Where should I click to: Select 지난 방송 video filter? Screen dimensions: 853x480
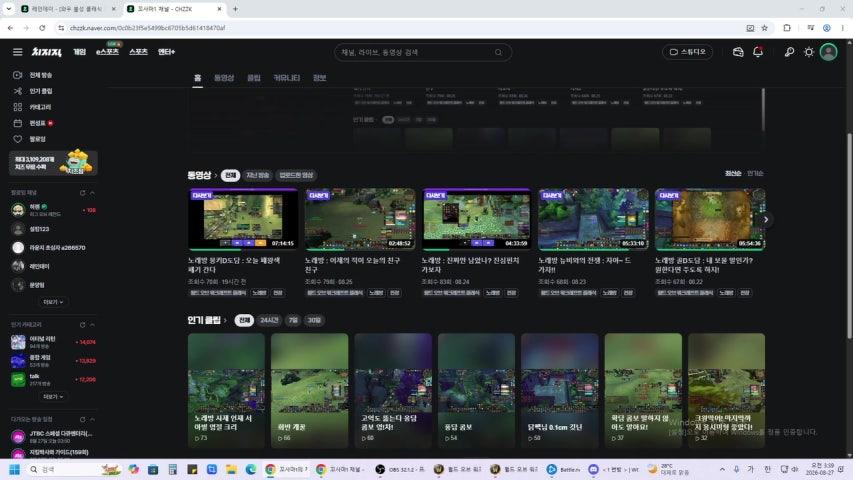tap(257, 175)
